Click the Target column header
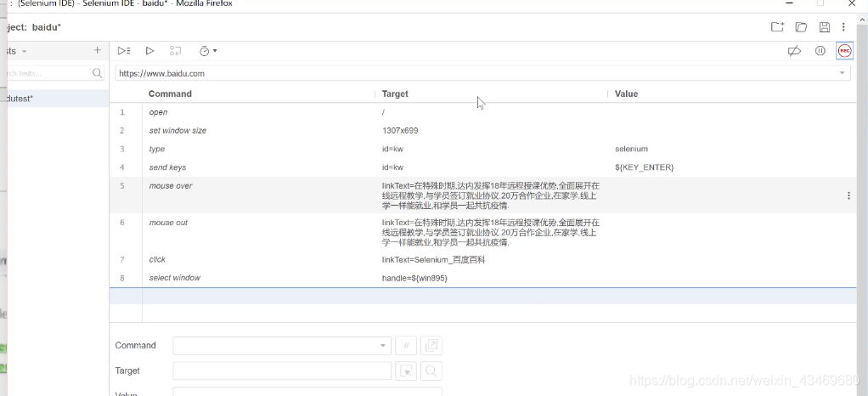868x396 pixels. pos(395,94)
